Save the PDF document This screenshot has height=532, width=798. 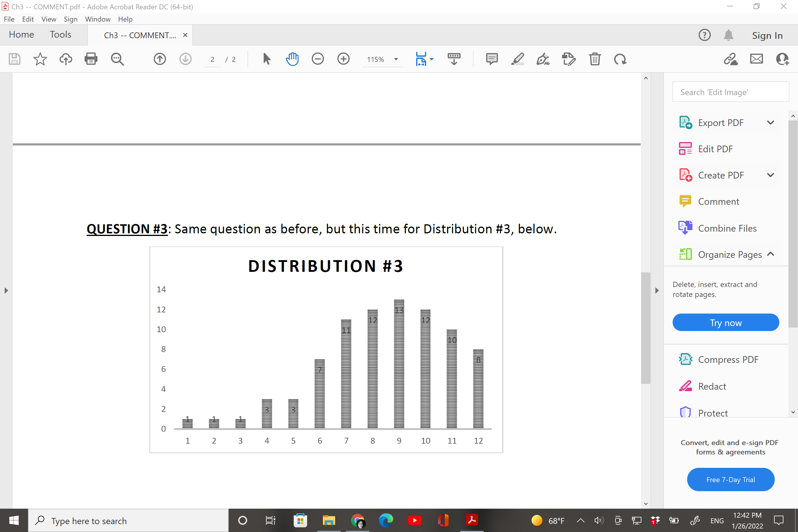[14, 59]
